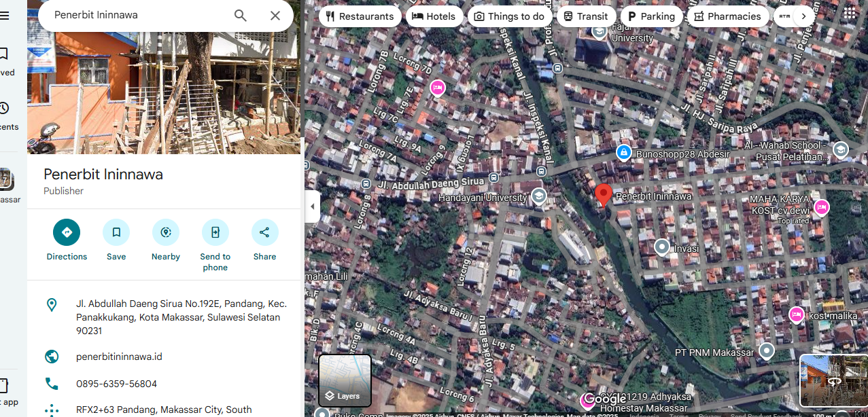Open Nearby search icon
The width and height of the screenshot is (868, 417).
click(x=166, y=232)
